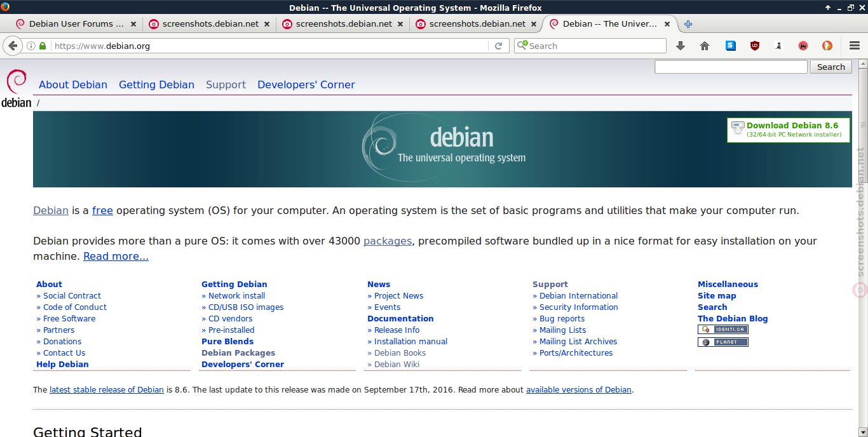Click the Planet badge
Screen dimensions: 868x437
[x=723, y=342]
